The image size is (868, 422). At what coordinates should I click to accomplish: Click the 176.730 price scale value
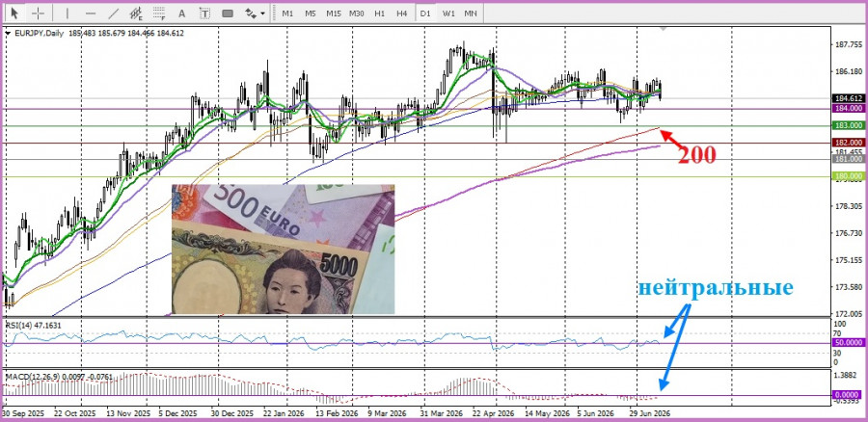coord(848,233)
